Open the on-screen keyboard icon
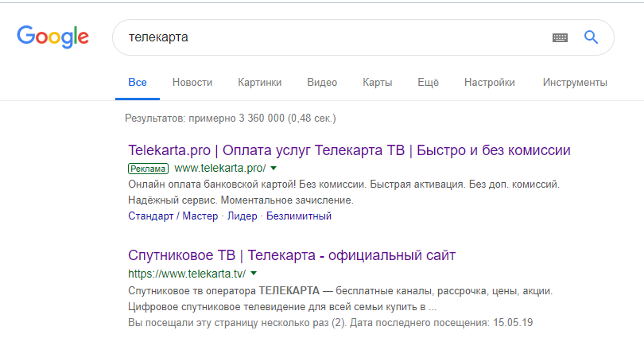Viewport: 644px width, 342px height. [x=560, y=38]
